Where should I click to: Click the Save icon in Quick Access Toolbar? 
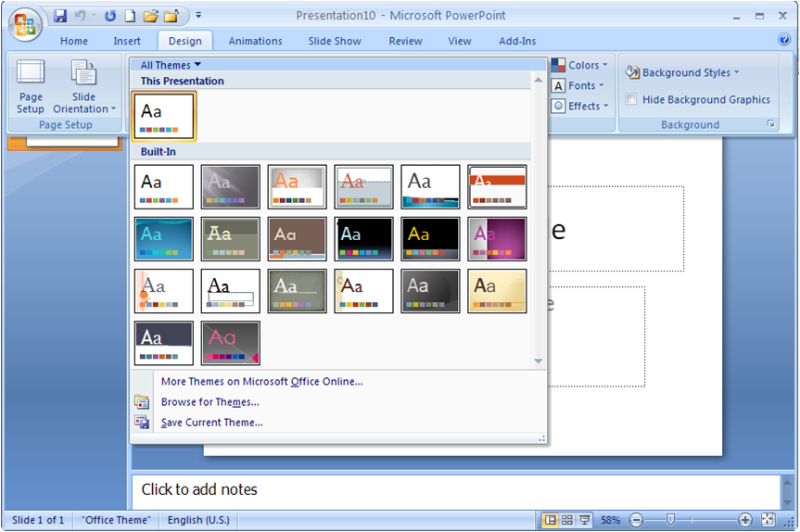(60, 16)
